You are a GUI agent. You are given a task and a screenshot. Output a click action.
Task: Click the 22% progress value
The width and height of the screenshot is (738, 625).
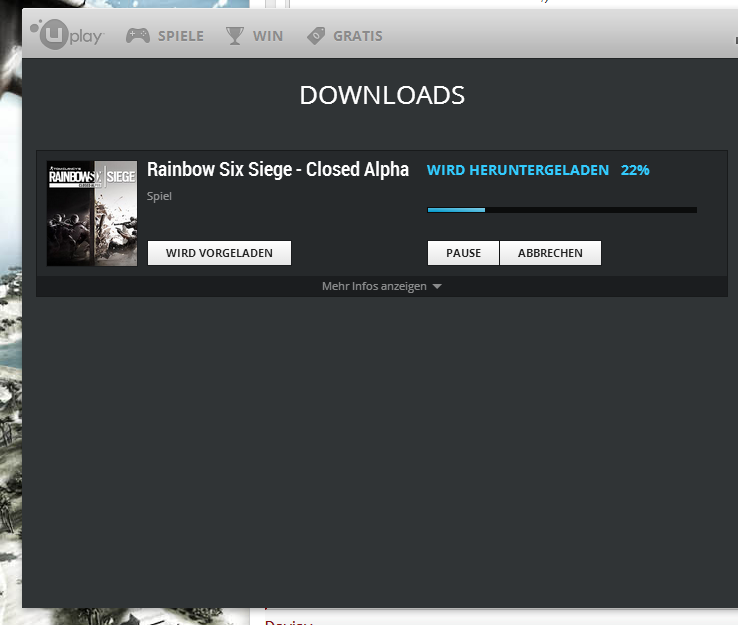(x=635, y=170)
